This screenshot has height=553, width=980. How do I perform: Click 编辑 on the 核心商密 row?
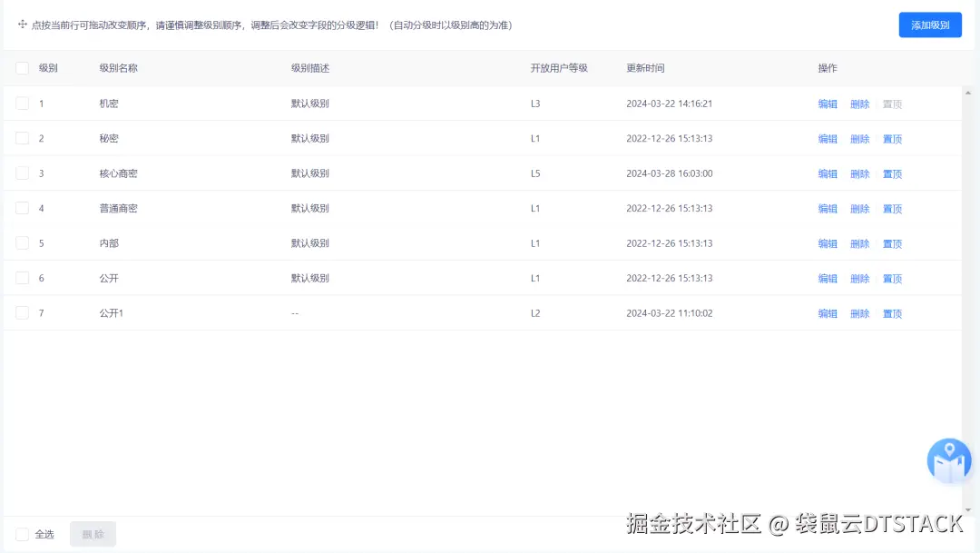pos(828,173)
